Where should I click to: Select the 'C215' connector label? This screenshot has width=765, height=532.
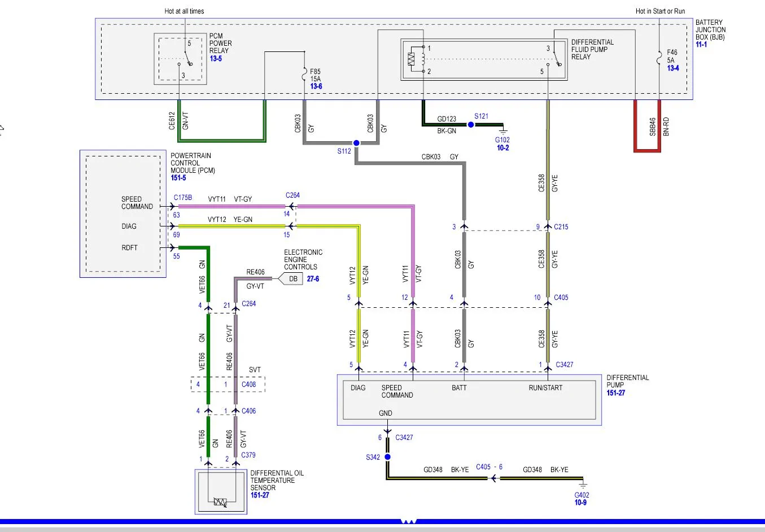click(x=561, y=227)
